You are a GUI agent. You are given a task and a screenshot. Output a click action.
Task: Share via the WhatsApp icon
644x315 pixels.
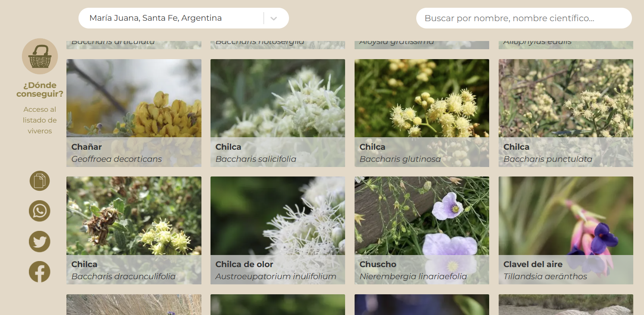tap(40, 211)
